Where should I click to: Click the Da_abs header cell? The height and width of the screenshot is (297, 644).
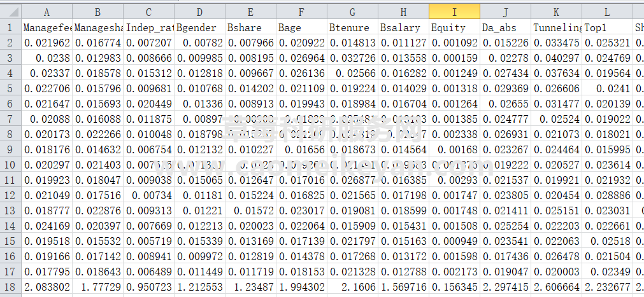(x=505, y=27)
